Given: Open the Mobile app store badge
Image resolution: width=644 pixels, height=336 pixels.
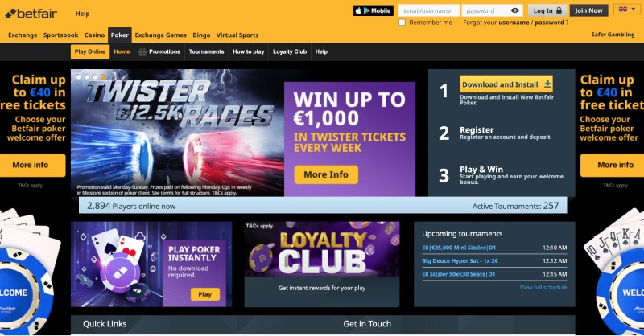Looking at the screenshot, I should click(374, 10).
